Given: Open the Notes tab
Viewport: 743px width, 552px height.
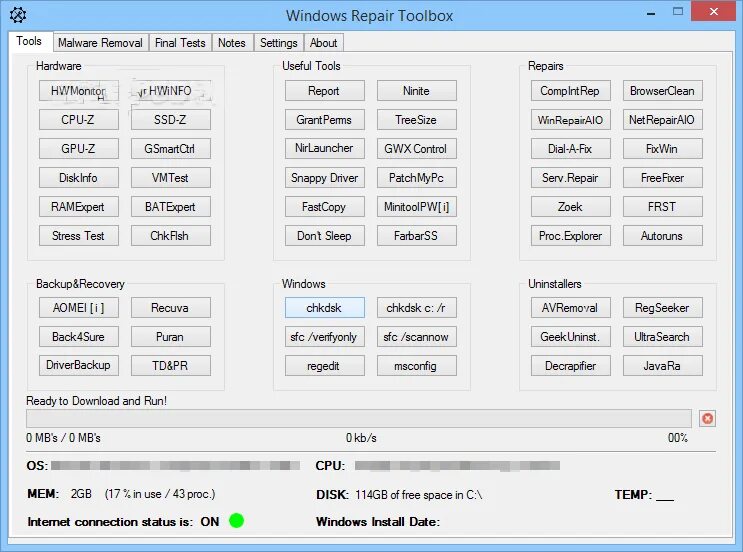Looking at the screenshot, I should 232,43.
